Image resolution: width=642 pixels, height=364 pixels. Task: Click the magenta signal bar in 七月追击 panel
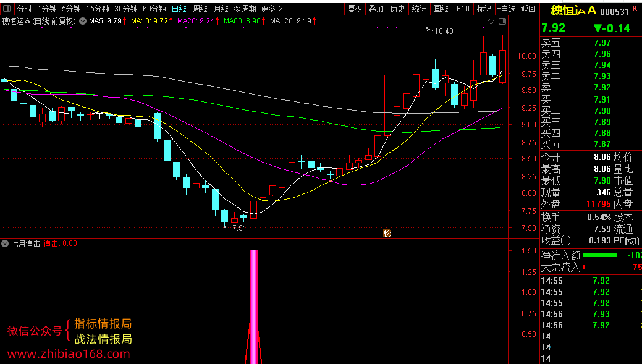[254, 307]
